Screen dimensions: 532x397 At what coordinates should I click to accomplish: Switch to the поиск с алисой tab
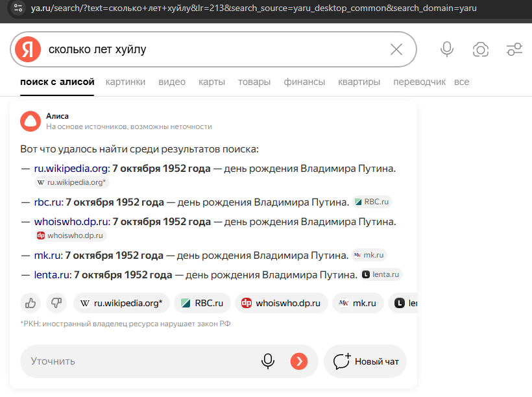[x=57, y=82]
